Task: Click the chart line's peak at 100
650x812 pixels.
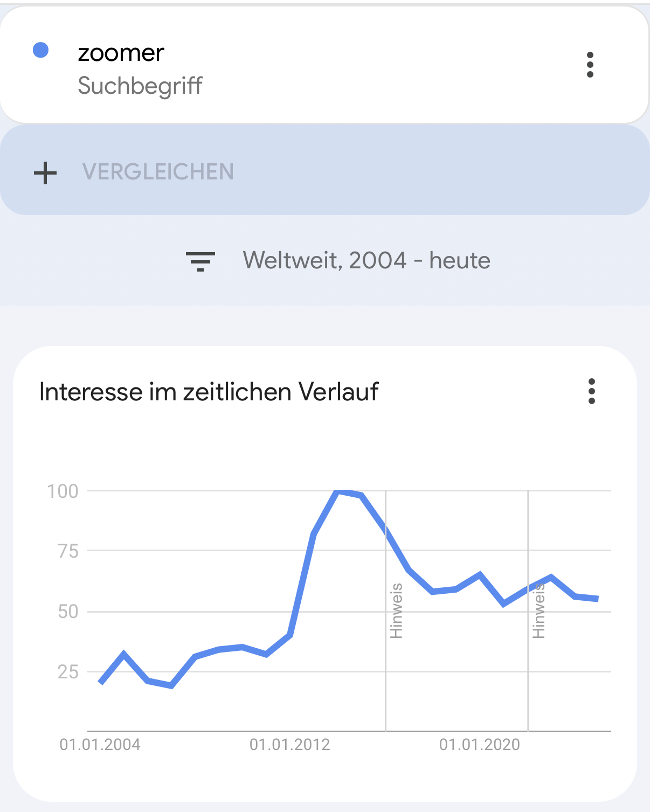Action: pos(338,491)
